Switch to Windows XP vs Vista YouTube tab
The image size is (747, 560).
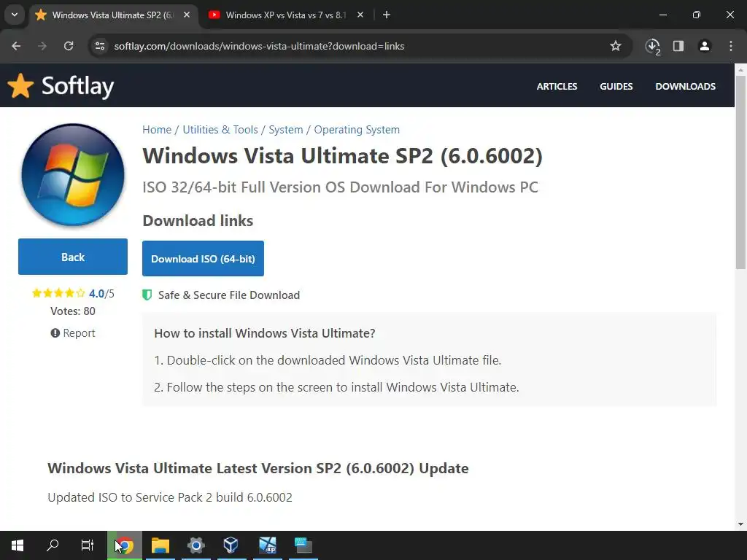point(286,15)
